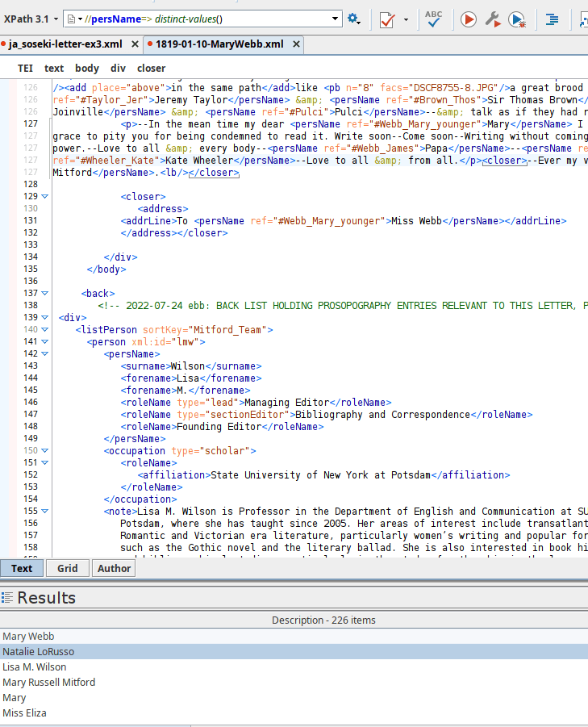Collapse the roleName fold at line 151

pos(45,462)
